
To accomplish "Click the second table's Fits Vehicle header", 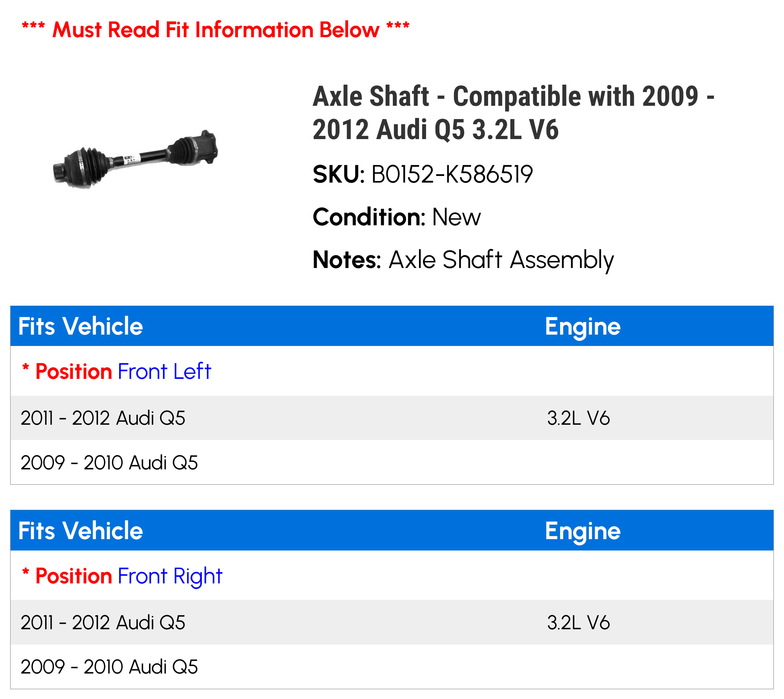I will coord(81,531).
